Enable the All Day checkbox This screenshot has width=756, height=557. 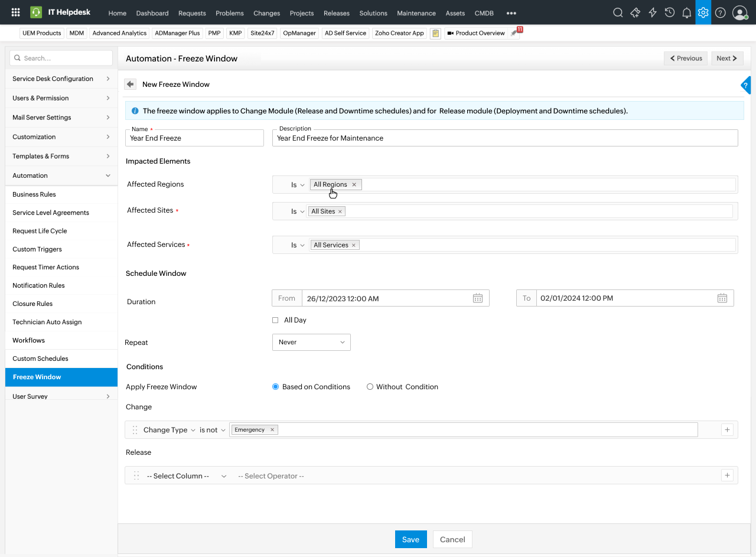[275, 320]
